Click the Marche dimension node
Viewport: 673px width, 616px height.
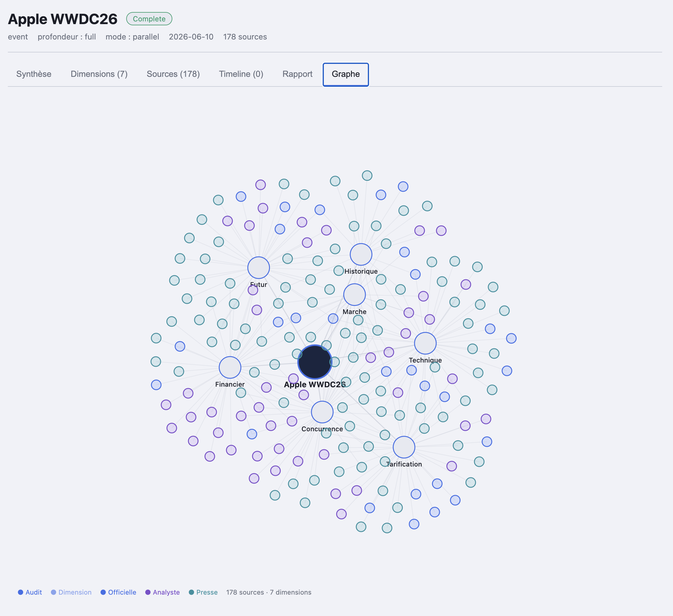click(x=354, y=294)
